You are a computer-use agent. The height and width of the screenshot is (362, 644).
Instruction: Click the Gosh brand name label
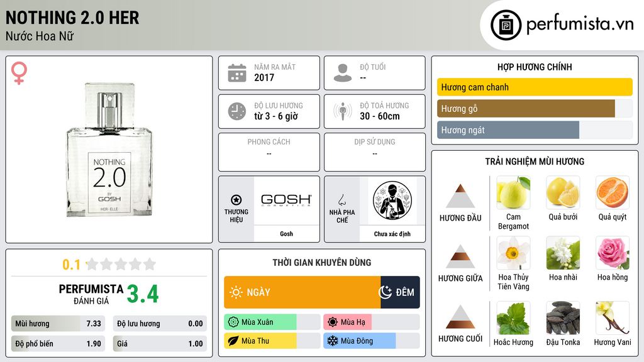[286, 234]
